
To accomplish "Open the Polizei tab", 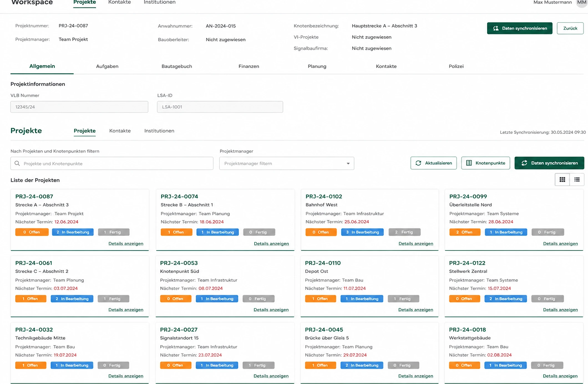I will 456,66.
